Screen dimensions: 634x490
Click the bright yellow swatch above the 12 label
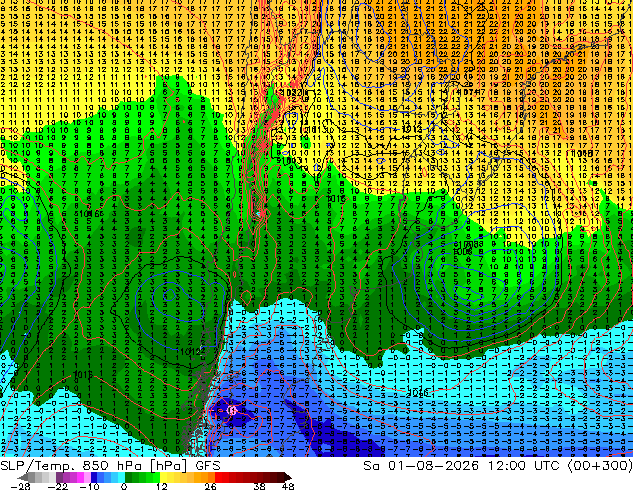163,477
